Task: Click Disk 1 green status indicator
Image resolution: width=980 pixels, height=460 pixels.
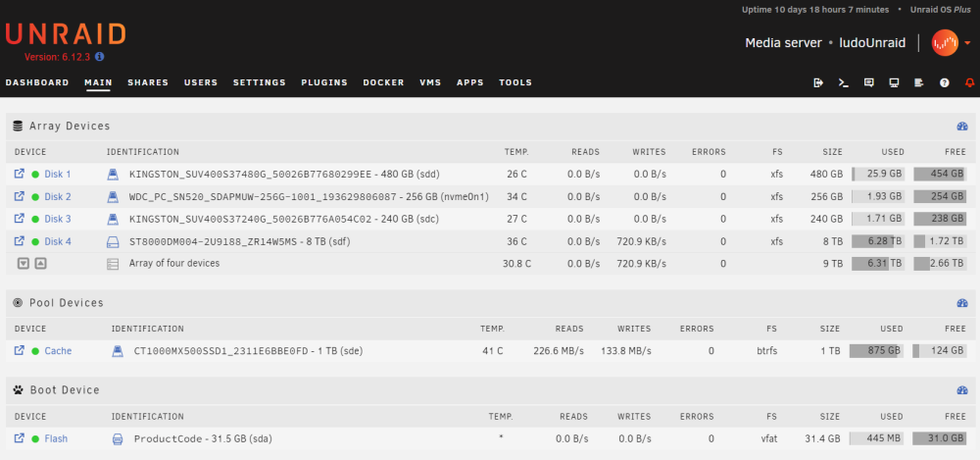Action: (x=35, y=174)
